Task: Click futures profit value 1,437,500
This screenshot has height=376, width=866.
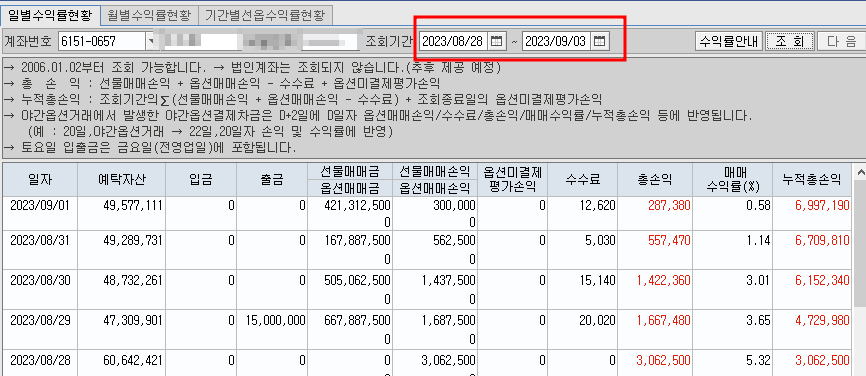Action: (448, 280)
